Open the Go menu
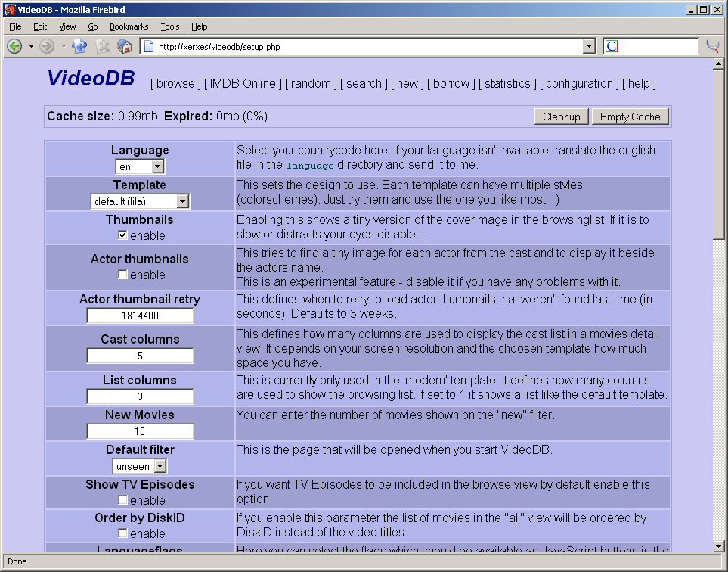The height and width of the screenshot is (572, 728). 93,26
